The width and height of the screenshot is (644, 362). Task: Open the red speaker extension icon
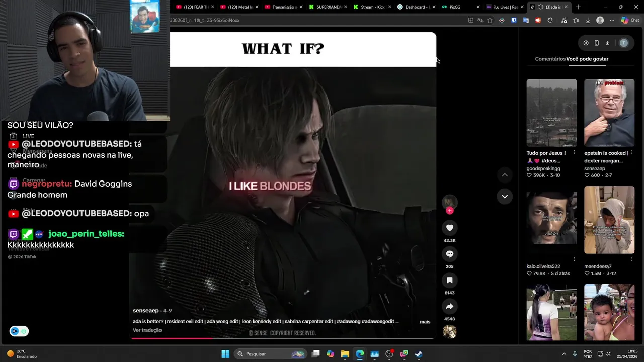[538, 20]
